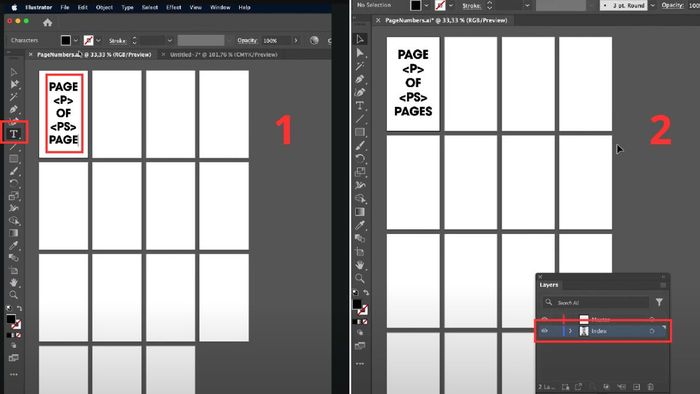Open Edit Toolbar dots in left window

tap(14, 374)
